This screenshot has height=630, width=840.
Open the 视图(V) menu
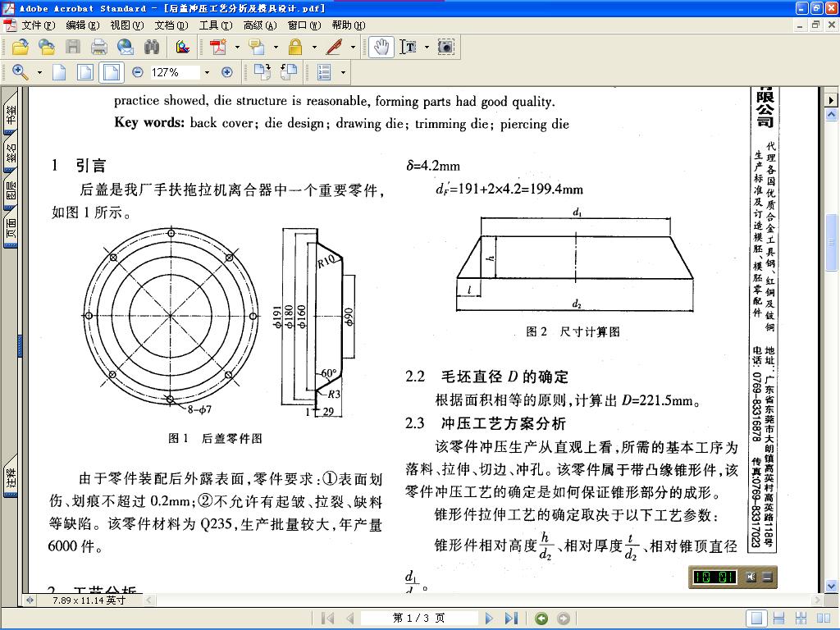[x=127, y=25]
